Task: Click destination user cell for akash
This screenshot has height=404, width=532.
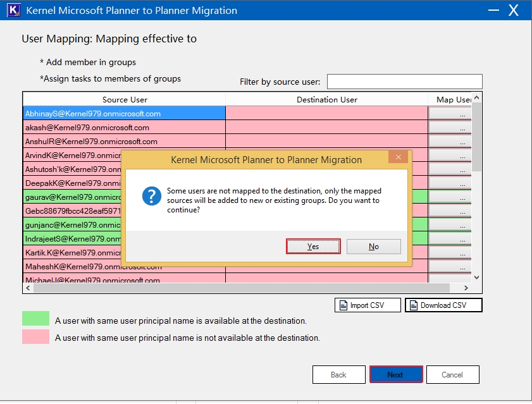Action: (327, 127)
